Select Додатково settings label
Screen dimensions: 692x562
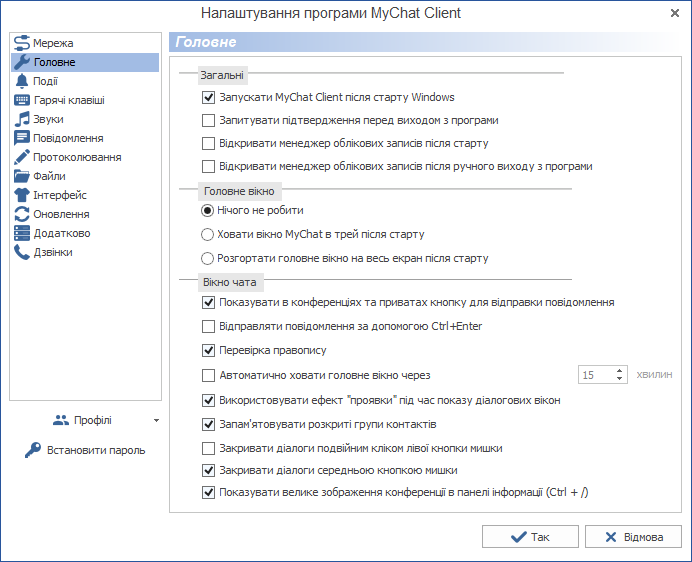pos(62,233)
